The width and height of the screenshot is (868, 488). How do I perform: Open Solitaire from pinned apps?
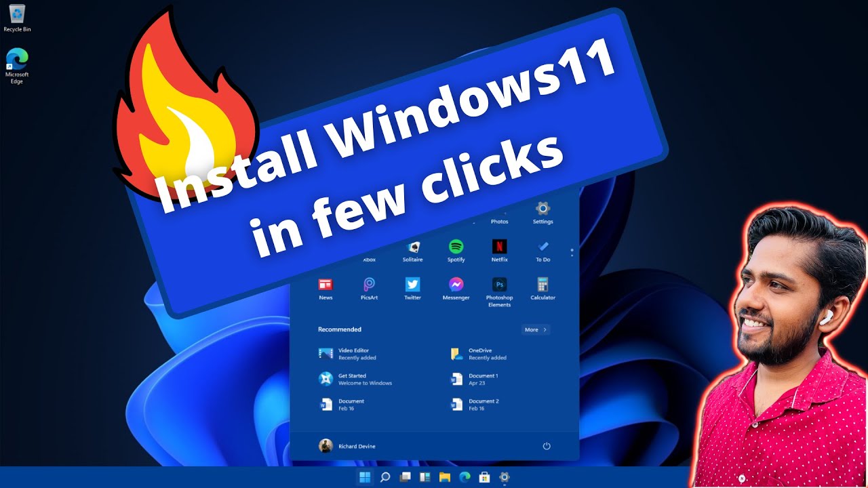click(412, 251)
